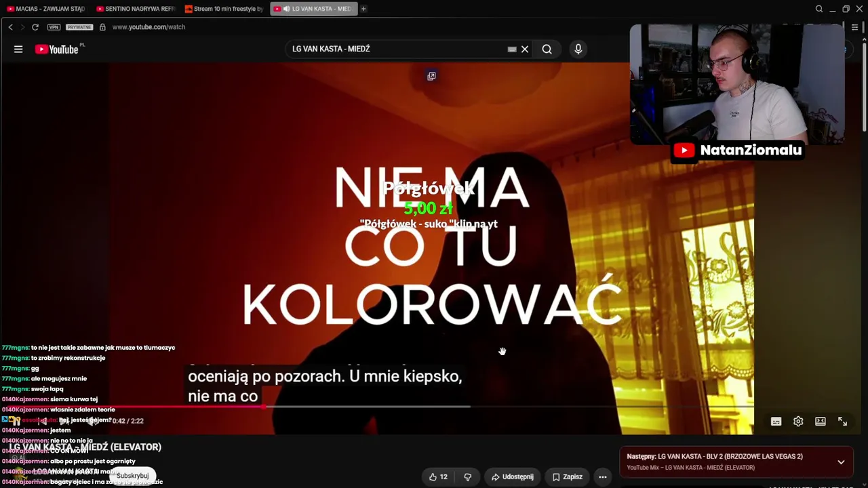
Task: Click the 5,00 zł donation alert amount
Action: tap(429, 208)
